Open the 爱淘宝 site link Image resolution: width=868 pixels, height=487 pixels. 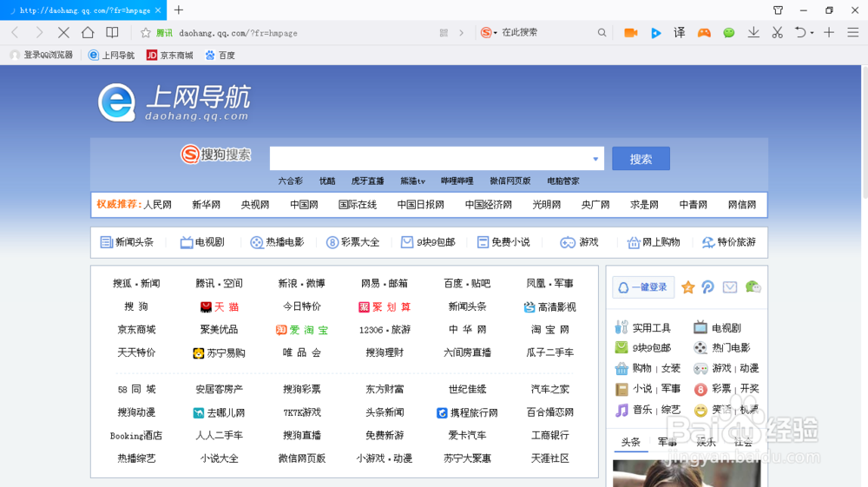click(302, 330)
